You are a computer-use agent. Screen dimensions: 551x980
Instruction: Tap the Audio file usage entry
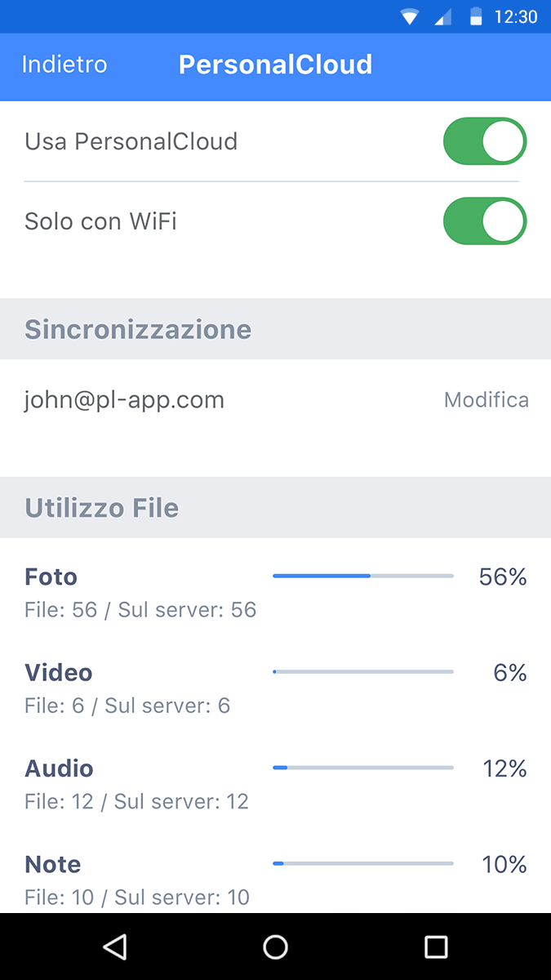point(136,784)
